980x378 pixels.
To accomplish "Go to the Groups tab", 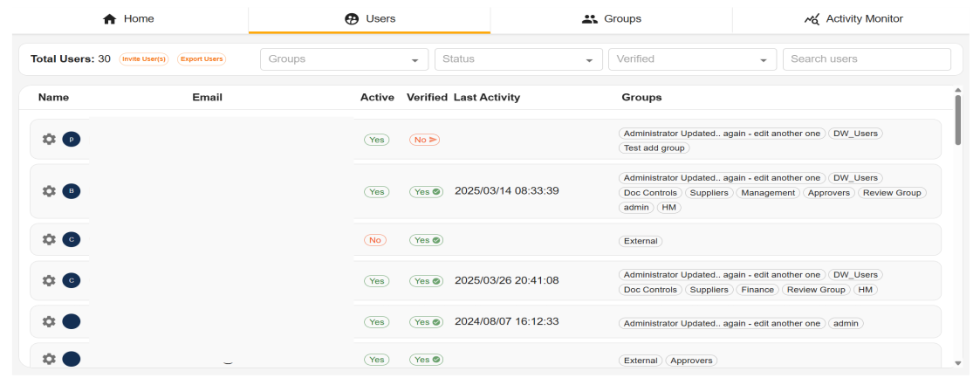I will tap(611, 18).
